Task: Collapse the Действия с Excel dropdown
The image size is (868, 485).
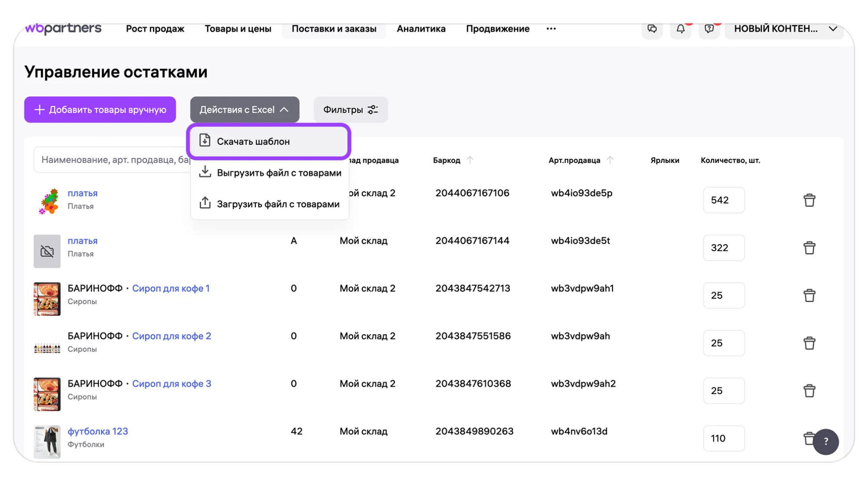Action: [x=244, y=110]
